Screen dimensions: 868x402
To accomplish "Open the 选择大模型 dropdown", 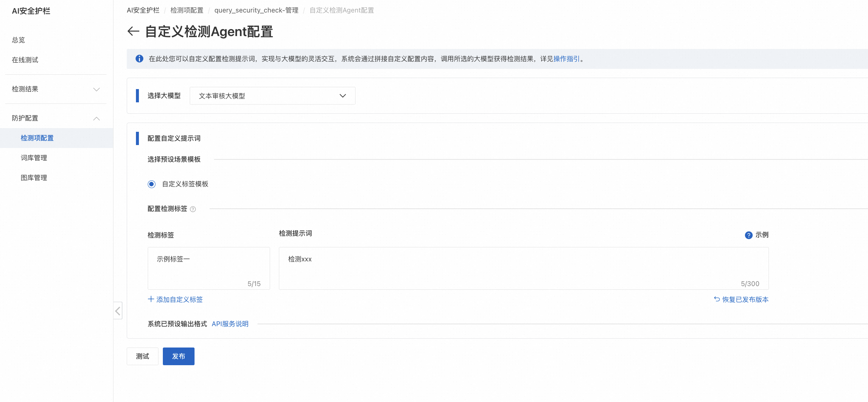I will (x=272, y=96).
